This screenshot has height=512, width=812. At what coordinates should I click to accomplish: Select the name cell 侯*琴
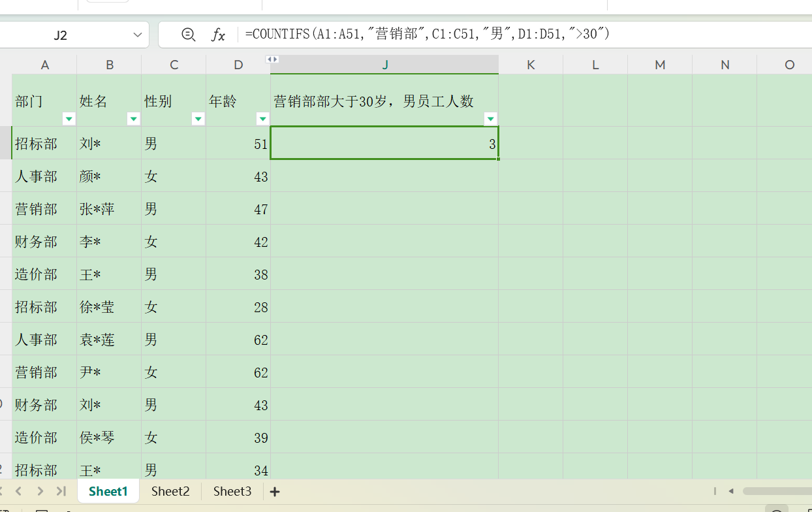pyautogui.click(x=109, y=438)
